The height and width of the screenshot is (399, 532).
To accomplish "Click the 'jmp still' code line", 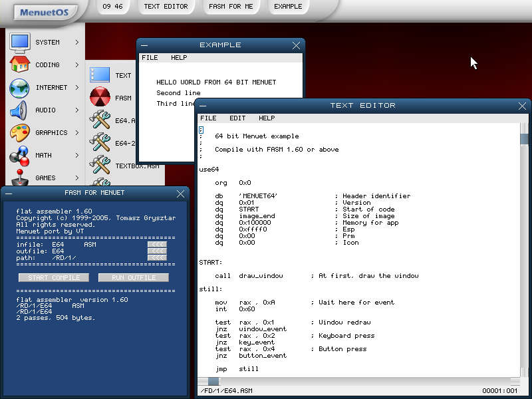I will [237, 369].
